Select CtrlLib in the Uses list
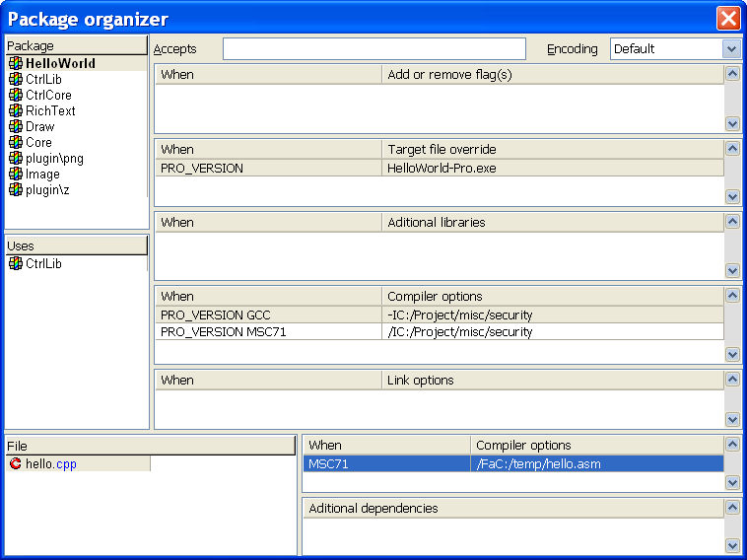 (43, 264)
